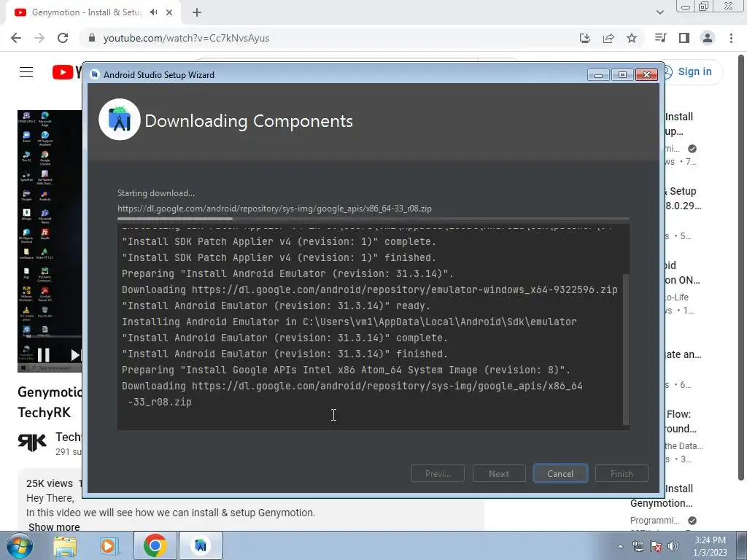Click the download progress bar in wizard
Viewport: 747px width, 560px height.
point(373,219)
